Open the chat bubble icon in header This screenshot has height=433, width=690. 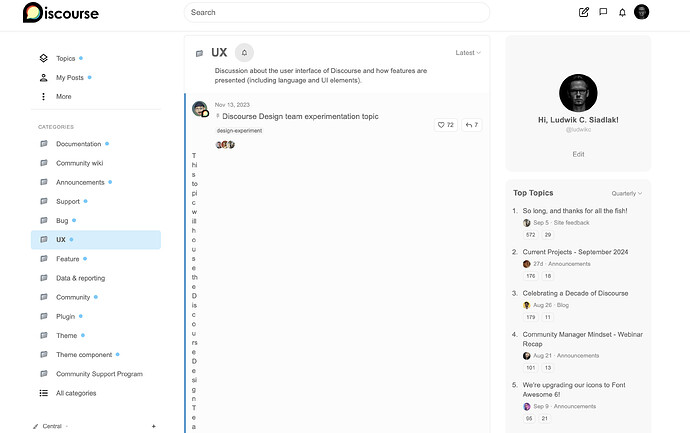coord(603,12)
